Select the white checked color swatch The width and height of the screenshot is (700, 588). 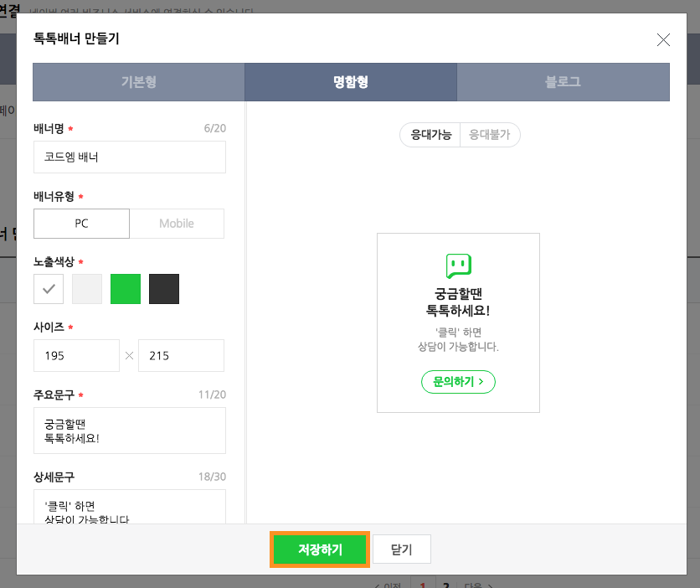(x=49, y=289)
